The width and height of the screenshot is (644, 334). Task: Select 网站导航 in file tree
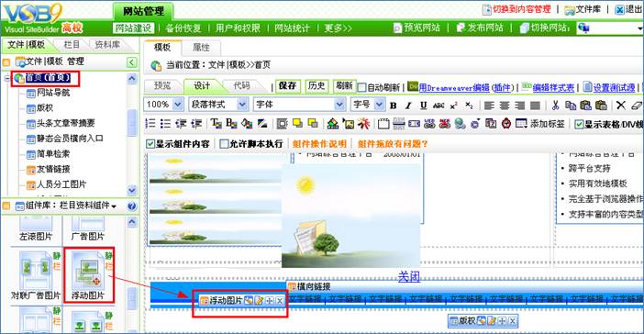pyautogui.click(x=53, y=93)
